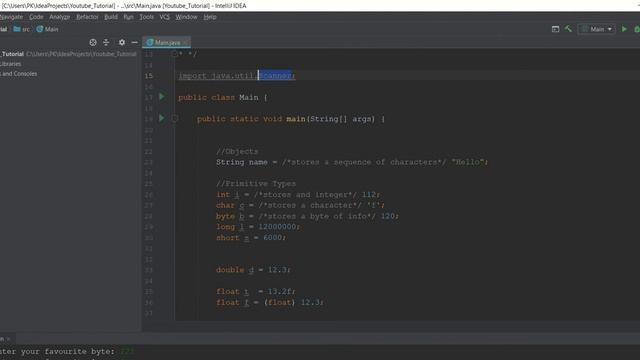Click the src breadcrumb folder
Image resolution: width=640 pixels, height=360 pixels.
click(22, 29)
